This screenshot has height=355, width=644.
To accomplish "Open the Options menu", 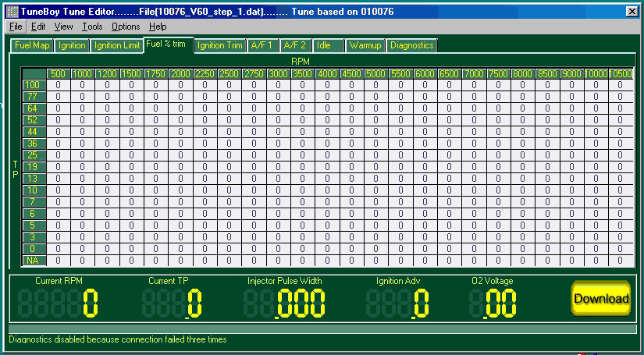I will click(x=126, y=27).
